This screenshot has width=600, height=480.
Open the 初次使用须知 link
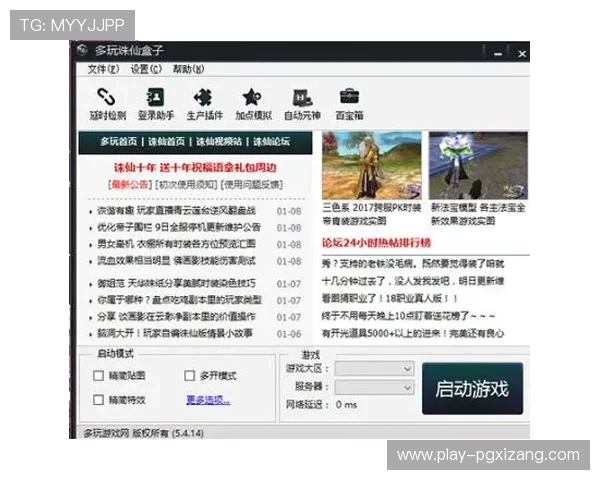click(x=186, y=185)
